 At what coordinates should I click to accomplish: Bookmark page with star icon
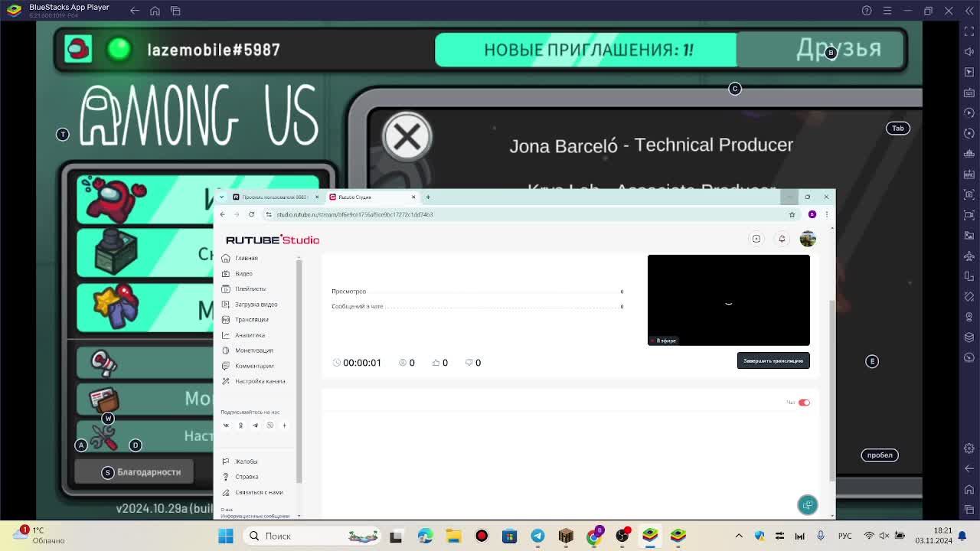tap(792, 214)
